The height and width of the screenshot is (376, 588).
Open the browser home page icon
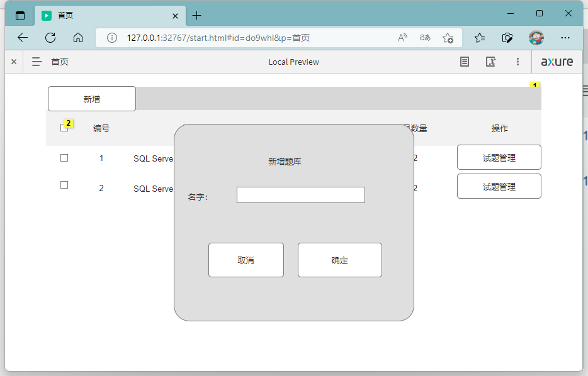click(78, 38)
